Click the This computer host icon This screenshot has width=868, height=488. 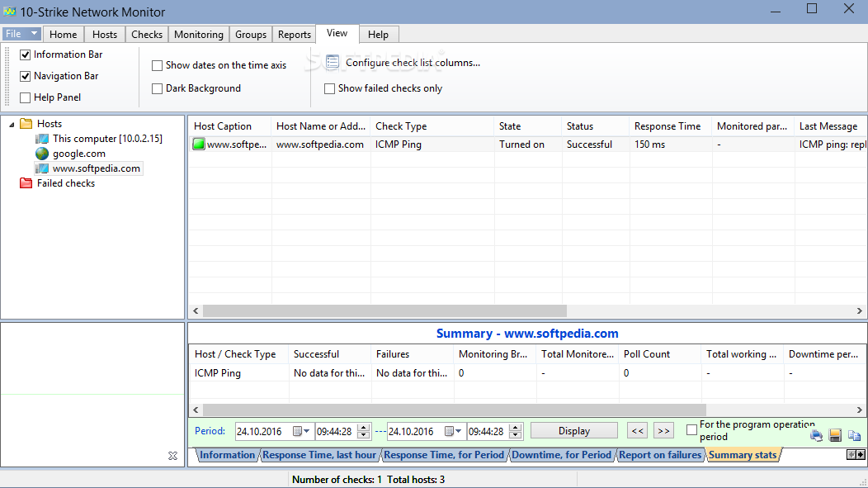(x=42, y=139)
